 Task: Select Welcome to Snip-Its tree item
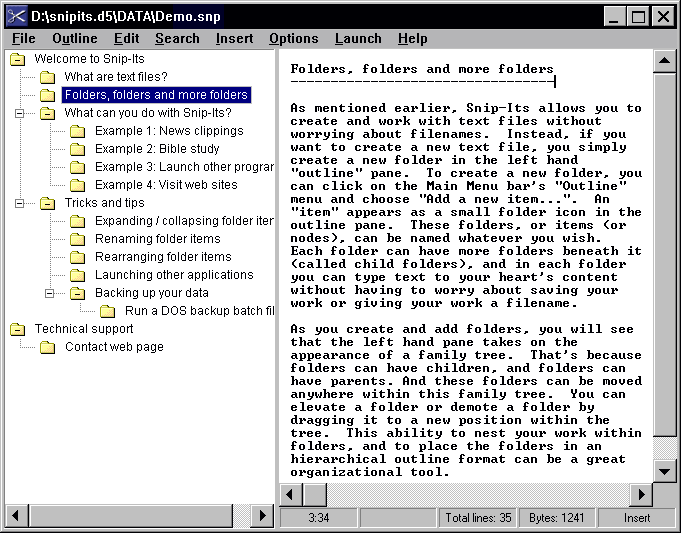(89, 59)
